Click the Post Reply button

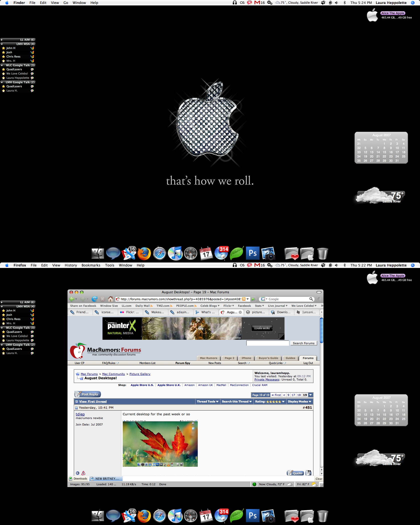click(87, 394)
